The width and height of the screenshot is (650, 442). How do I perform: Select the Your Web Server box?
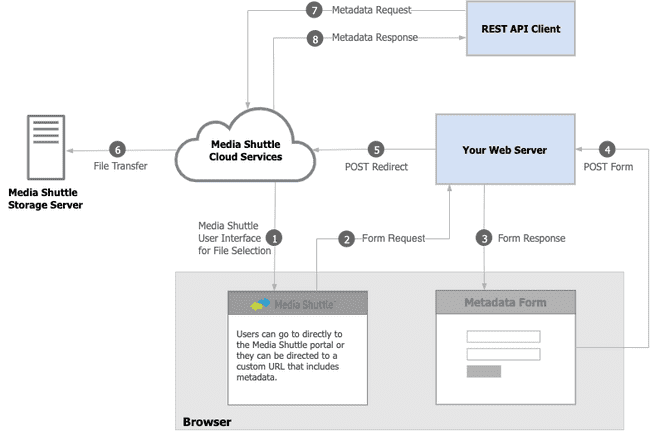(x=505, y=149)
